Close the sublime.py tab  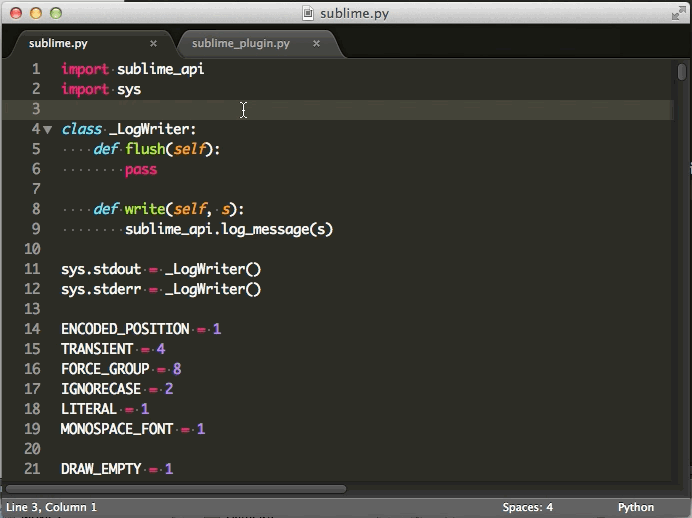(153, 43)
